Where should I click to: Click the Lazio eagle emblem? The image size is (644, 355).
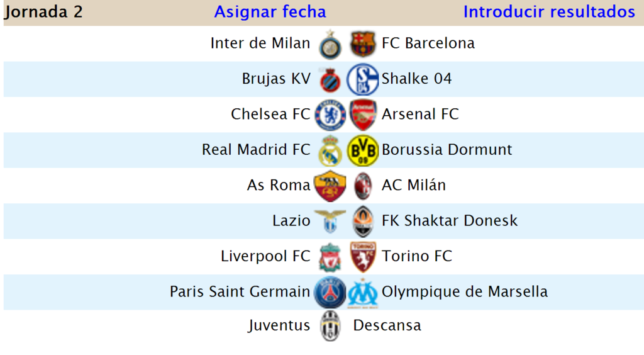[330, 221]
